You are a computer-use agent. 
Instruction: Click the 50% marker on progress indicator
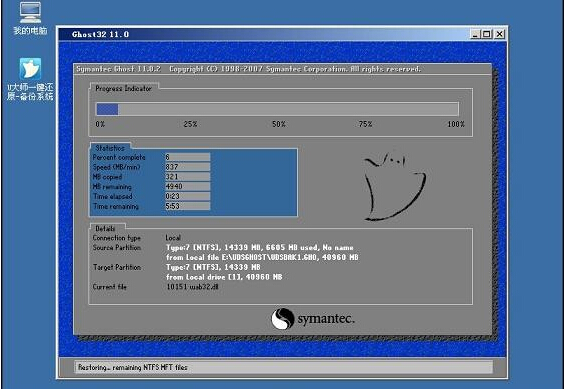(x=279, y=124)
